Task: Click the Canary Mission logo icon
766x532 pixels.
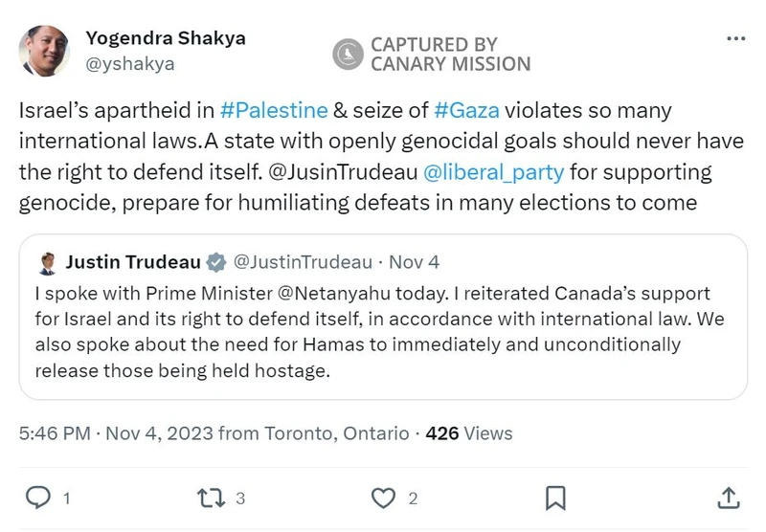Action: tap(348, 54)
